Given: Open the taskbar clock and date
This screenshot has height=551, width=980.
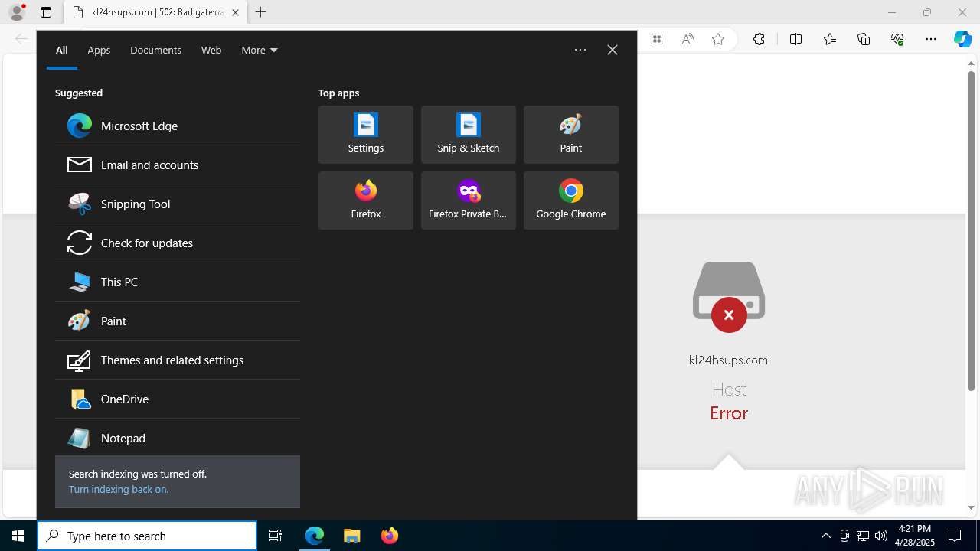Looking at the screenshot, I should (915, 536).
